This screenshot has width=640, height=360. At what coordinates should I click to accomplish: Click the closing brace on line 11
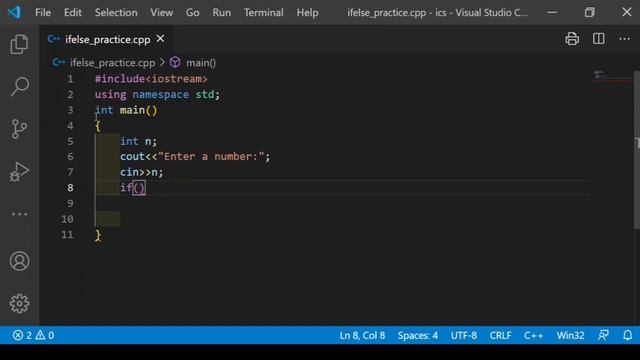(98, 235)
